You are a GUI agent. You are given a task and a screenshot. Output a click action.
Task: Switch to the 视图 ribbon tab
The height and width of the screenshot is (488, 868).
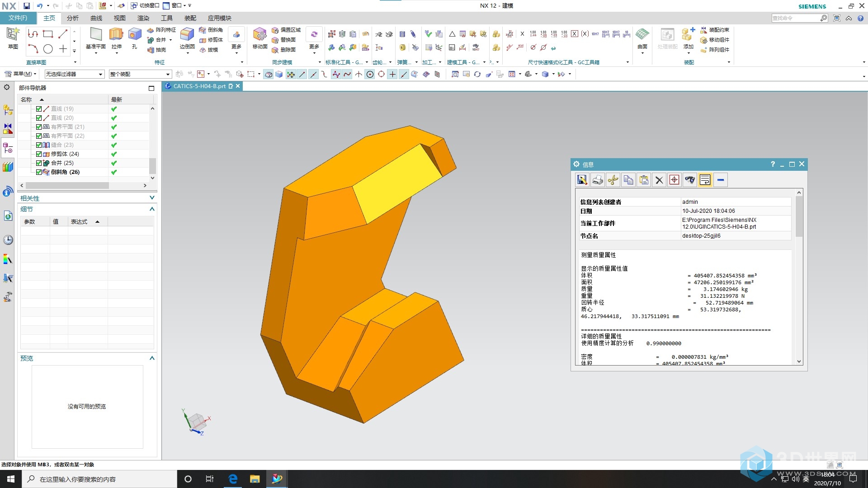click(120, 18)
